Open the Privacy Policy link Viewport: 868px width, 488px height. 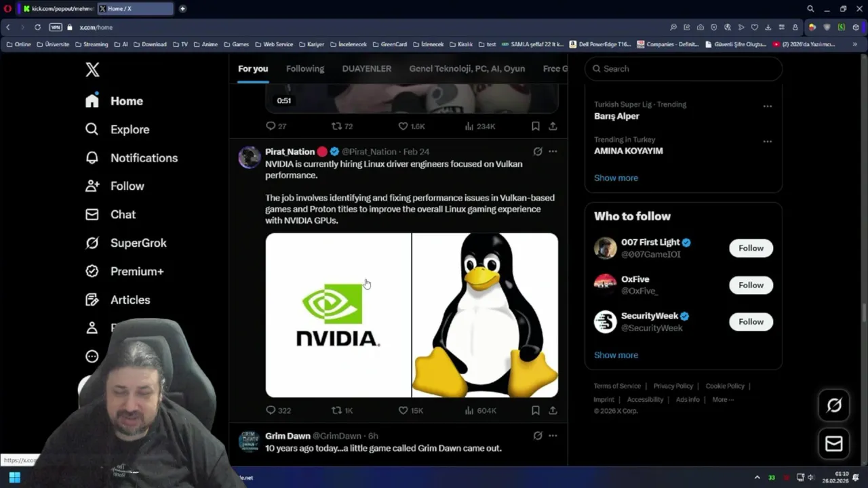coord(673,386)
